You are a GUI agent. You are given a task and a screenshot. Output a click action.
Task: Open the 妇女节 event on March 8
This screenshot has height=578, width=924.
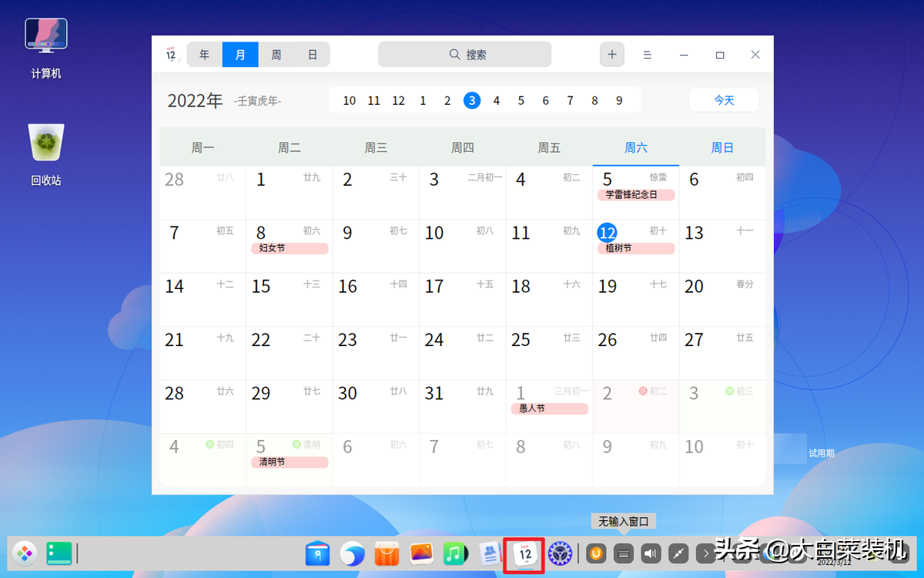[290, 249]
